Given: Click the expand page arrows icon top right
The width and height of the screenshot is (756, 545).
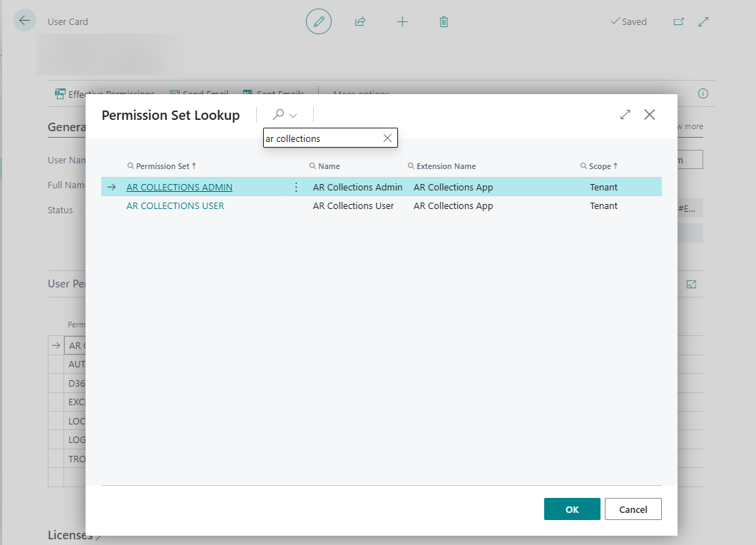Looking at the screenshot, I should pos(703,22).
